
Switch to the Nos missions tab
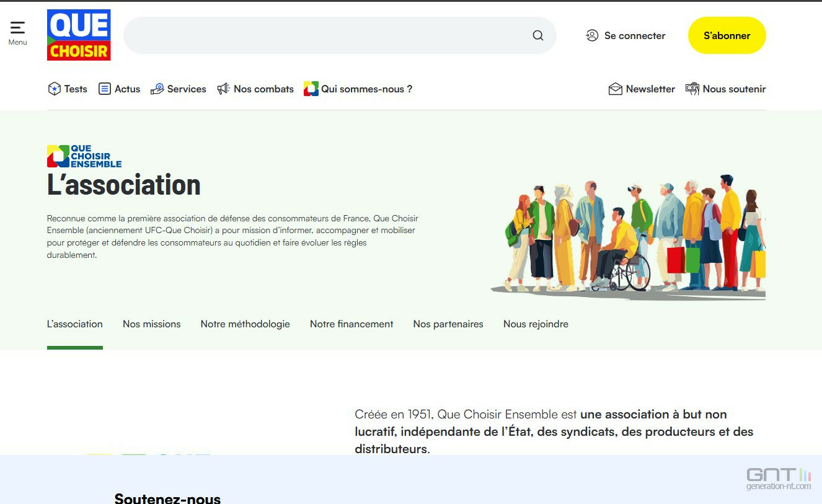point(151,324)
